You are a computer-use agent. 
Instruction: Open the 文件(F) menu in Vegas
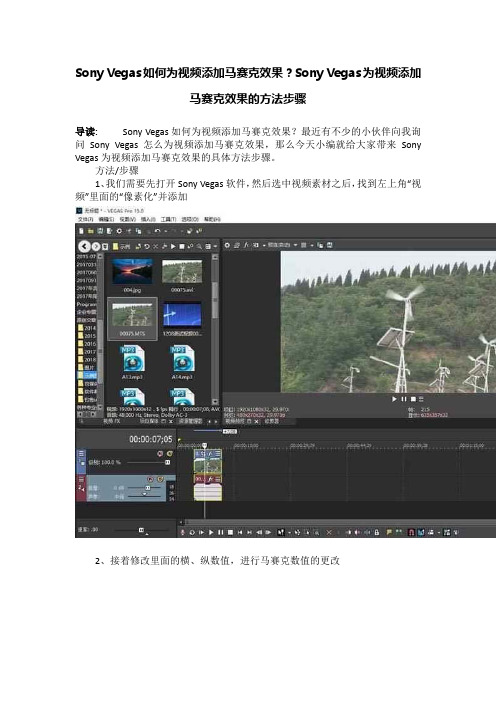click(x=85, y=219)
